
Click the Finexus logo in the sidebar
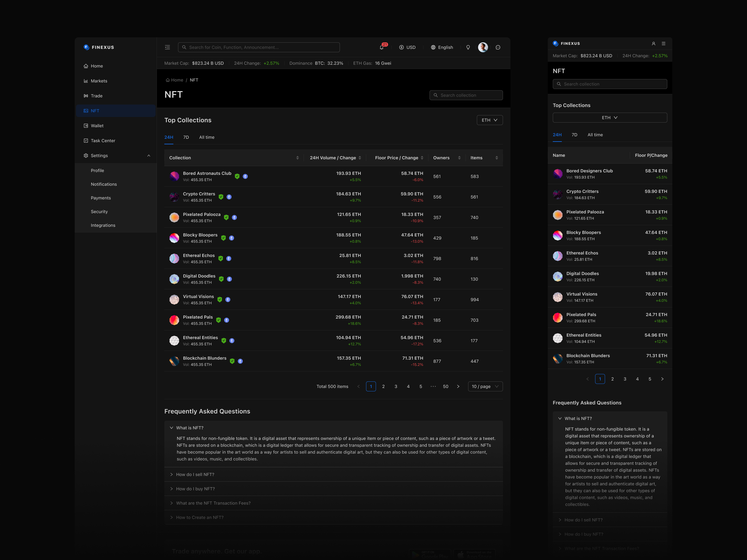(x=99, y=47)
